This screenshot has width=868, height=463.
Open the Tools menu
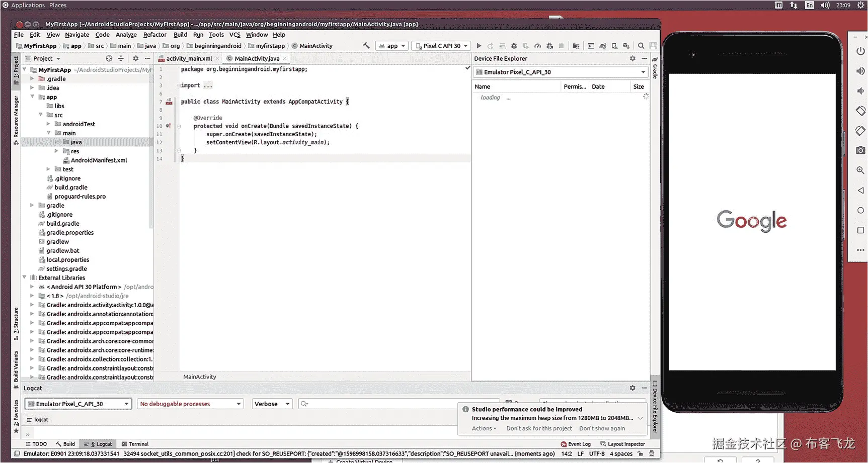tap(216, 35)
